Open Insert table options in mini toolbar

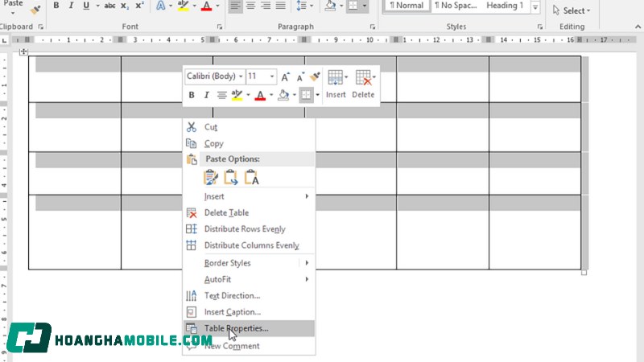coord(336,84)
